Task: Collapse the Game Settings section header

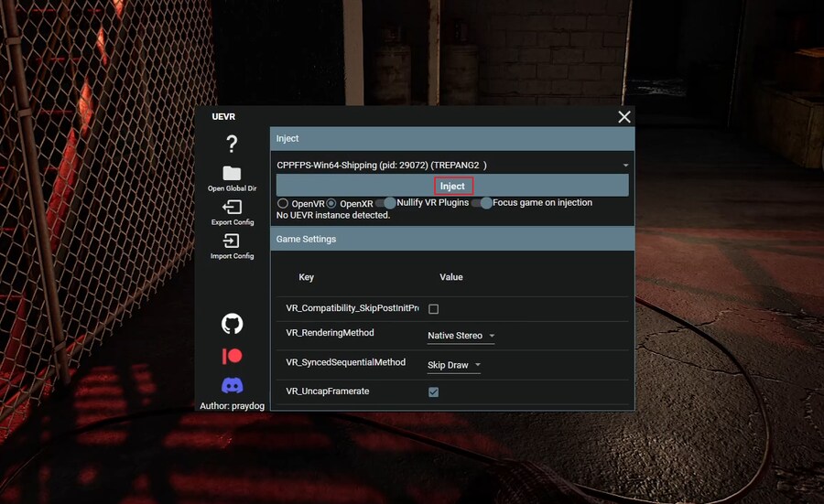Action: click(452, 239)
